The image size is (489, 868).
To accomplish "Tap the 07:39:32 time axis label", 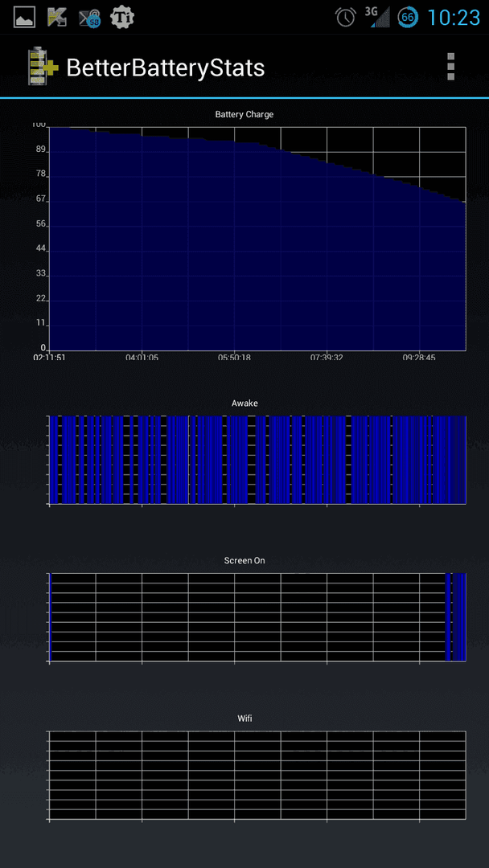I will (x=327, y=358).
